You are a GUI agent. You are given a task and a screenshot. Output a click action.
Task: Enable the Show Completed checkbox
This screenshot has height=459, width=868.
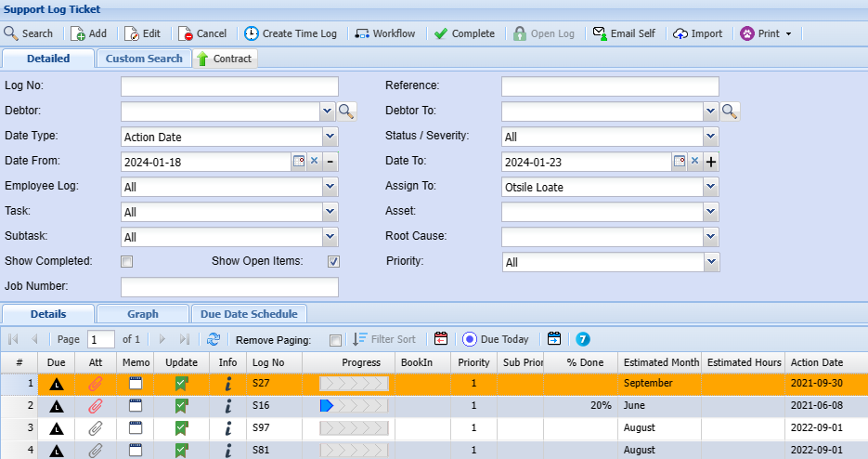tap(127, 262)
